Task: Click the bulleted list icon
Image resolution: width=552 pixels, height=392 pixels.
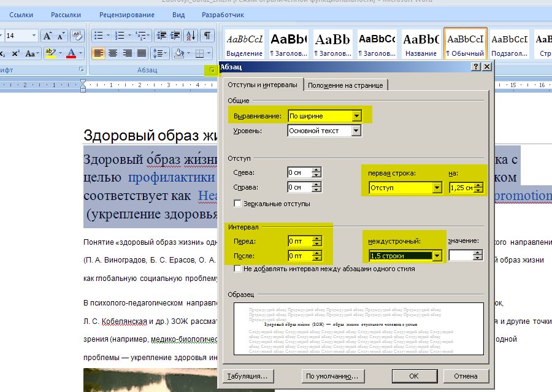Action: coord(99,36)
